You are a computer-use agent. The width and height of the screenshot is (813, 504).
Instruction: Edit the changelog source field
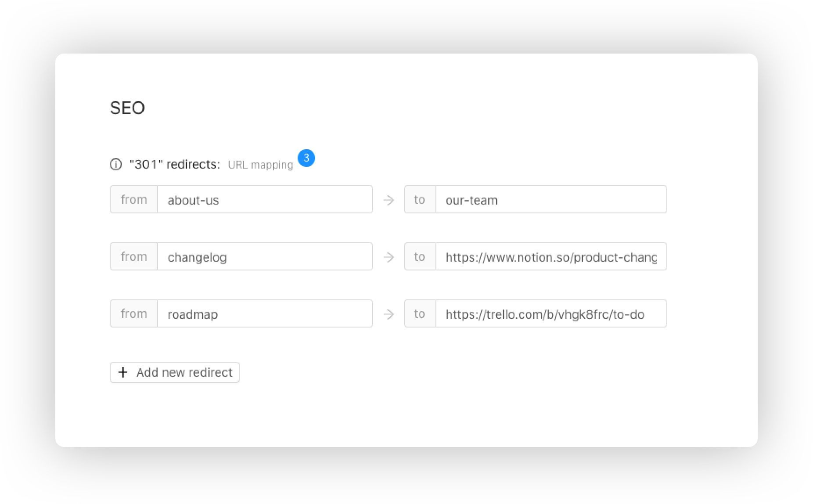[265, 257]
